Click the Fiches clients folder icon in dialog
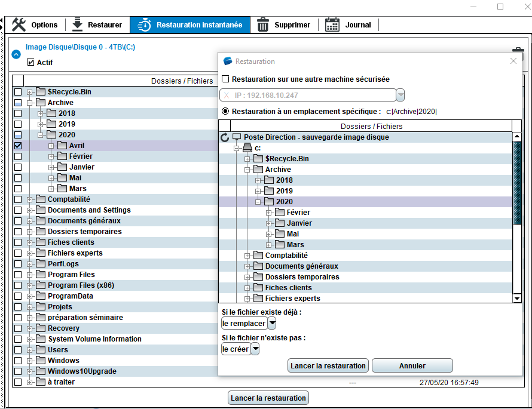The height and width of the screenshot is (409, 532). 258,287
